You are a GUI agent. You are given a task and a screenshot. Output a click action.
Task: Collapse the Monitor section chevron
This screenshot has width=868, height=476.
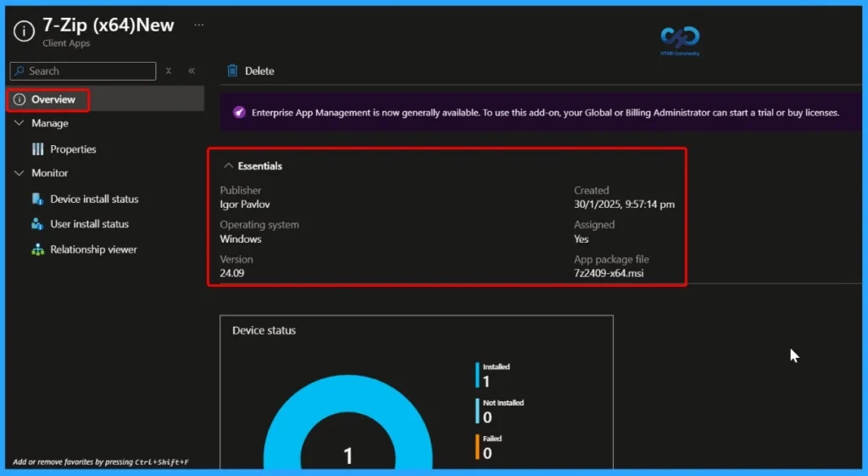19,173
